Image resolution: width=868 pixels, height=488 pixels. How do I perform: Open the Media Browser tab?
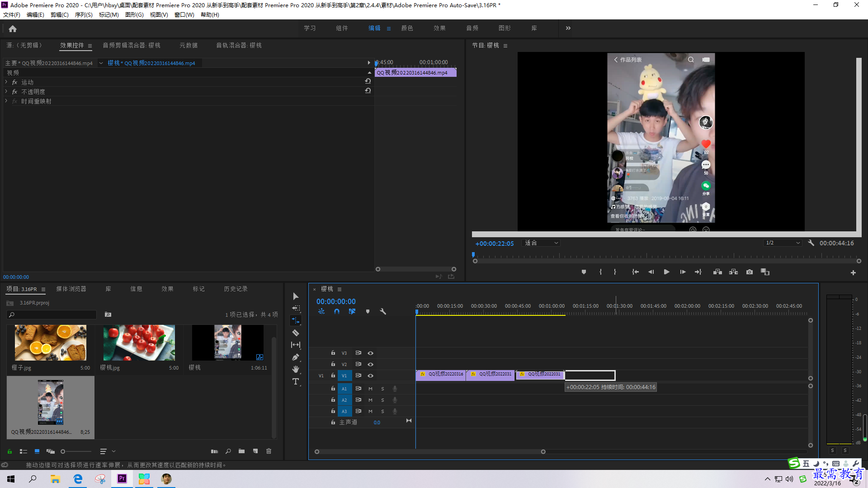click(71, 289)
